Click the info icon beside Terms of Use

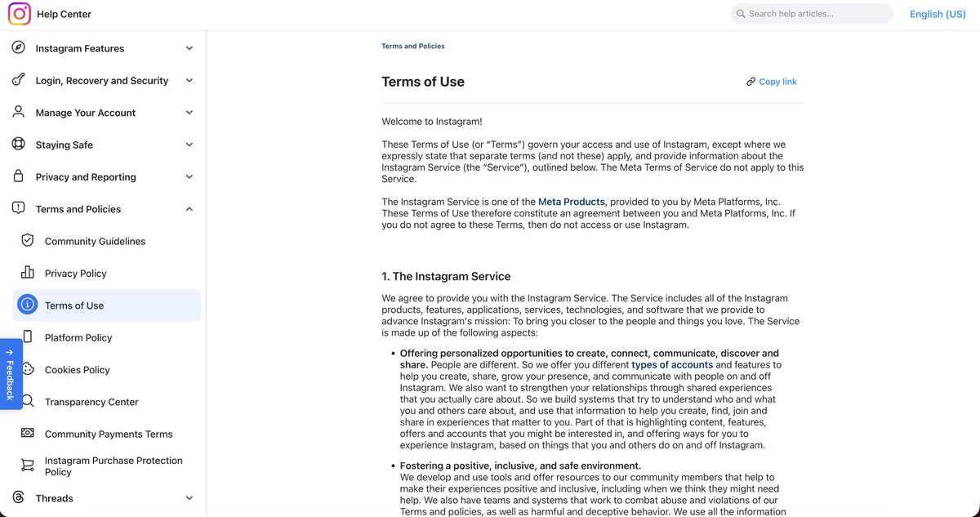pyautogui.click(x=28, y=305)
